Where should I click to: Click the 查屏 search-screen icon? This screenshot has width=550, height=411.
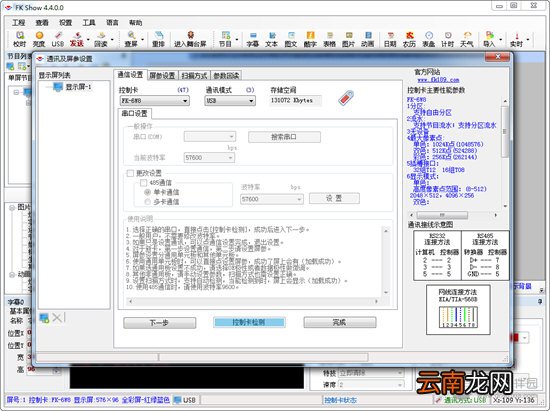pos(131,39)
